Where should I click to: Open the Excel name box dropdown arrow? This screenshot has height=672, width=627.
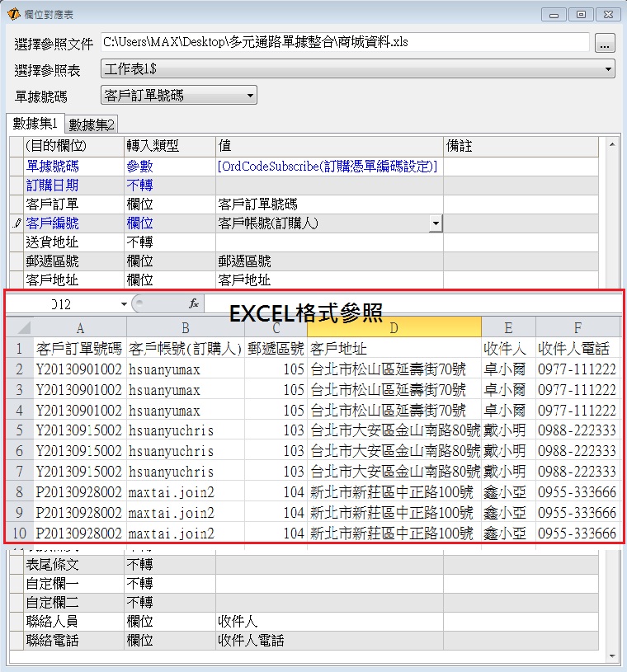[x=124, y=303]
